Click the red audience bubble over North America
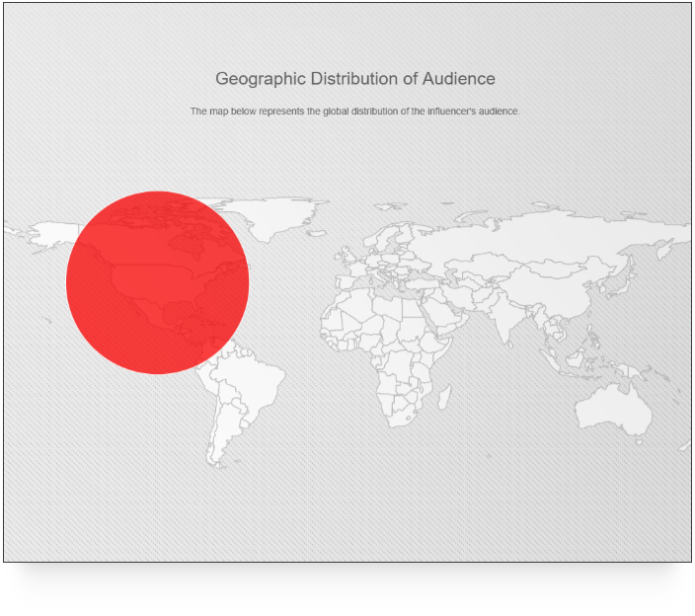Image resolution: width=695 pixels, height=616 pixels. pyautogui.click(x=157, y=282)
